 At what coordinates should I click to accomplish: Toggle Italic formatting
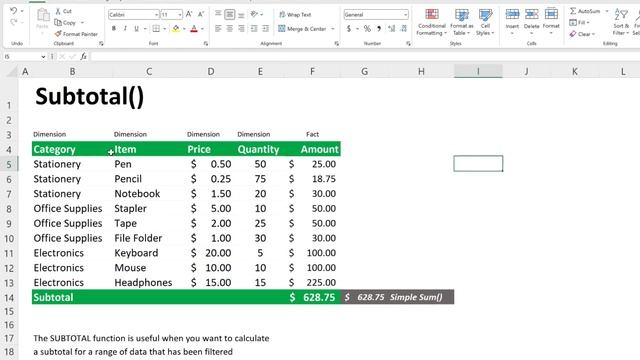[125, 29]
